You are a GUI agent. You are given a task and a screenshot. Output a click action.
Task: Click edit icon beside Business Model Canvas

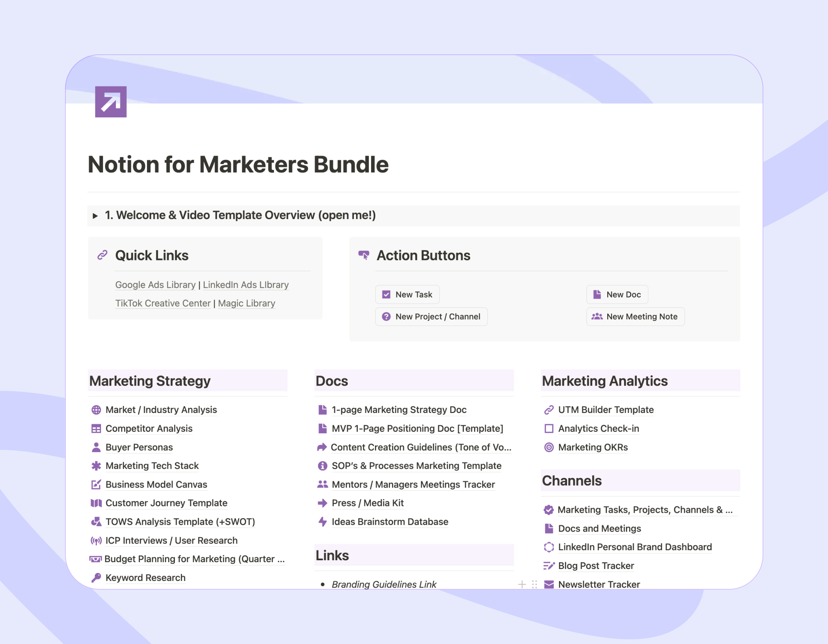[96, 485]
